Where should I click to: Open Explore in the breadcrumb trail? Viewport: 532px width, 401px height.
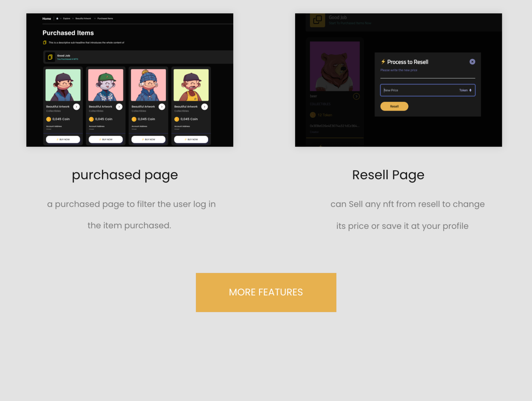point(67,19)
